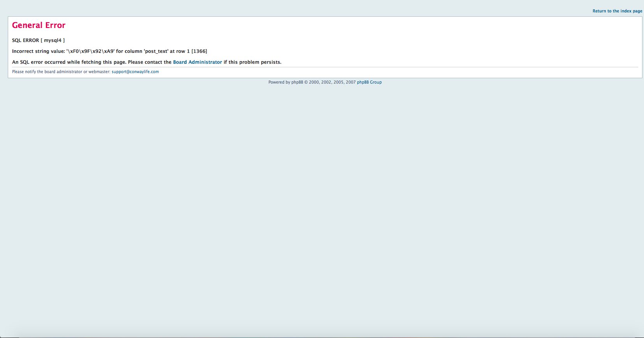
Task: Click the 'Please notify the board administrator' text
Action: (61, 72)
